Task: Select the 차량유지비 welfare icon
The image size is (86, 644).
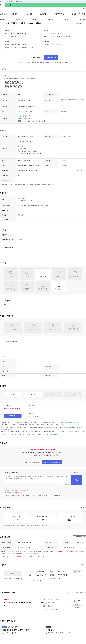Action: 43,274
